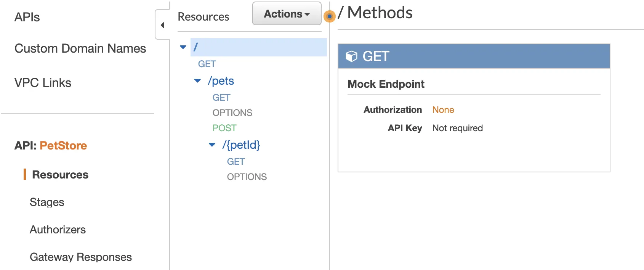Open VPC Links page
The height and width of the screenshot is (270, 644).
pos(43,83)
